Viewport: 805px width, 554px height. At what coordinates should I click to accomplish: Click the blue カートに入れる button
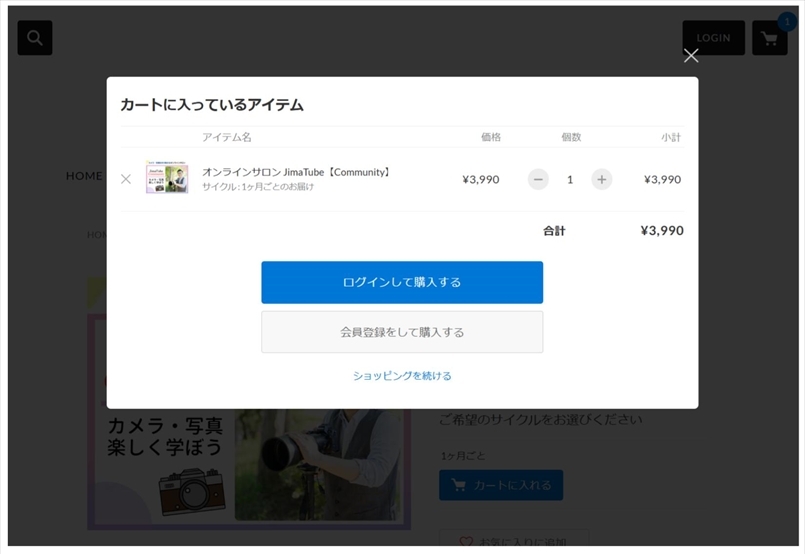(500, 485)
